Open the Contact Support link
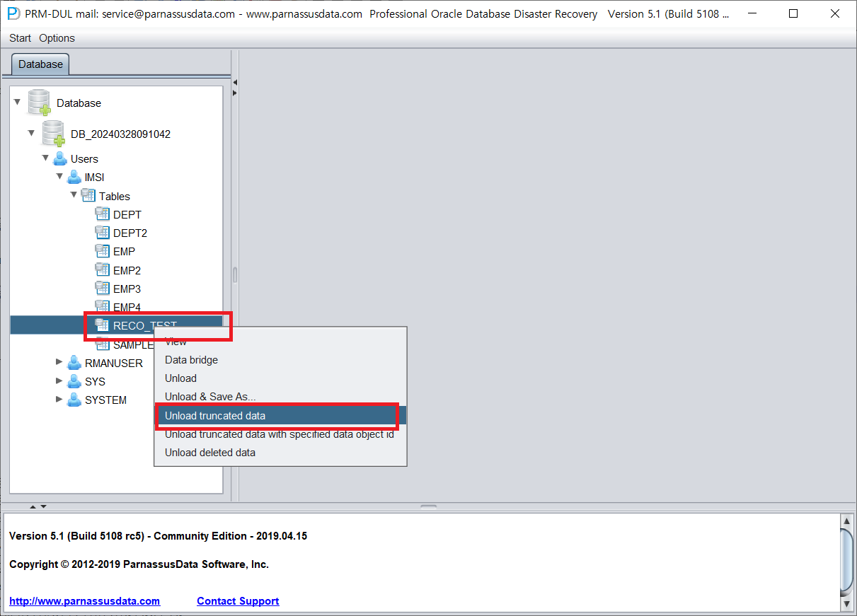Image resolution: width=857 pixels, height=616 pixels. tap(238, 601)
